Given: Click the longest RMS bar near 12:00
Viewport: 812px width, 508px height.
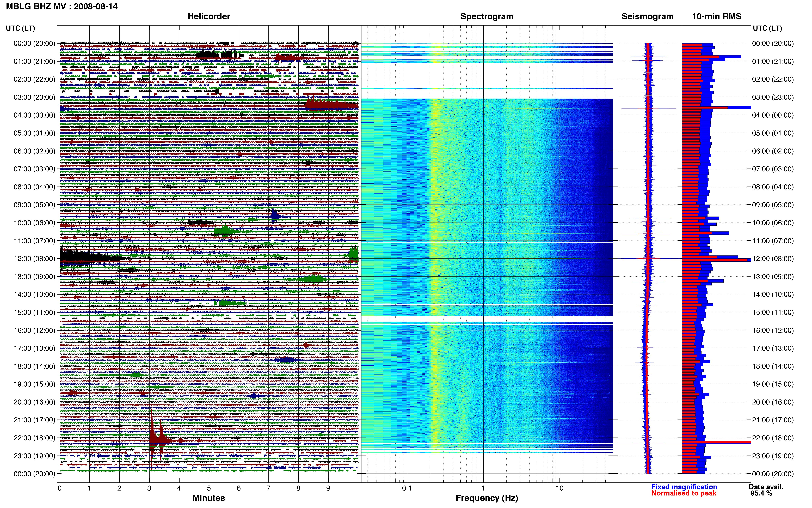Looking at the screenshot, I should point(716,260).
